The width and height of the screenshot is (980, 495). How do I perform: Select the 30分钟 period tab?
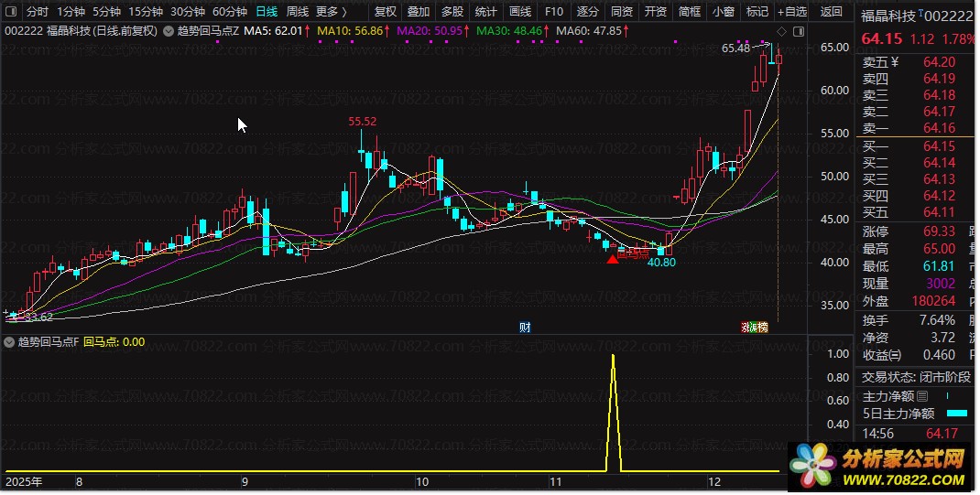pyautogui.click(x=188, y=11)
